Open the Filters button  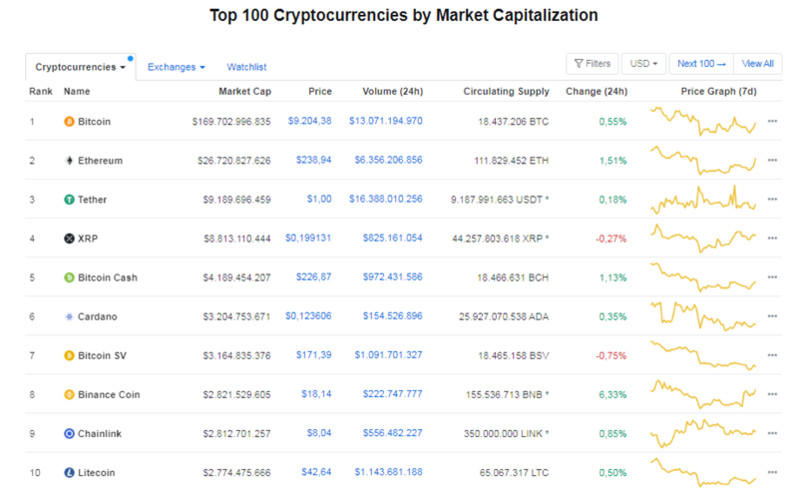point(592,64)
